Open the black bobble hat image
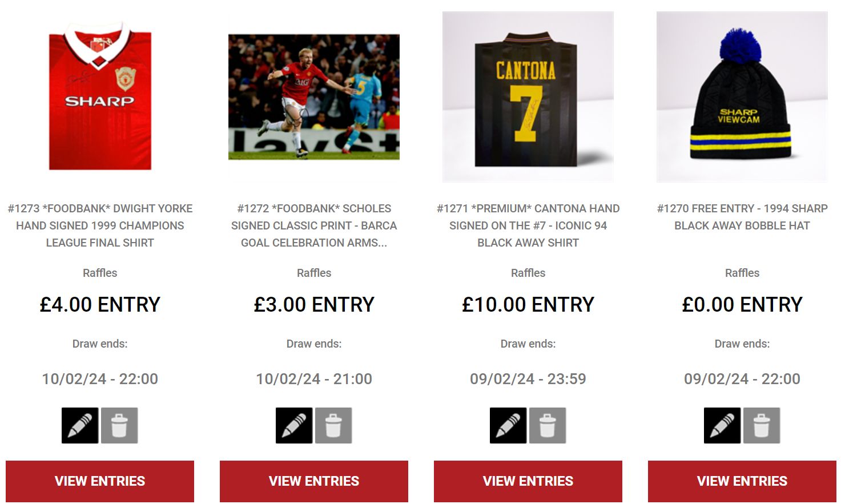 (742, 97)
